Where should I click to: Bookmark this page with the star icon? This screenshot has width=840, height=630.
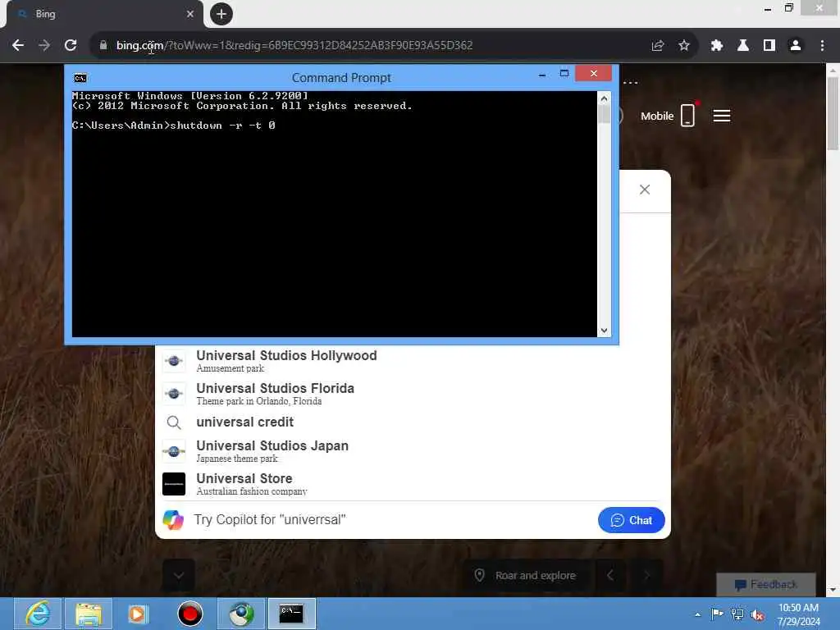click(x=684, y=46)
